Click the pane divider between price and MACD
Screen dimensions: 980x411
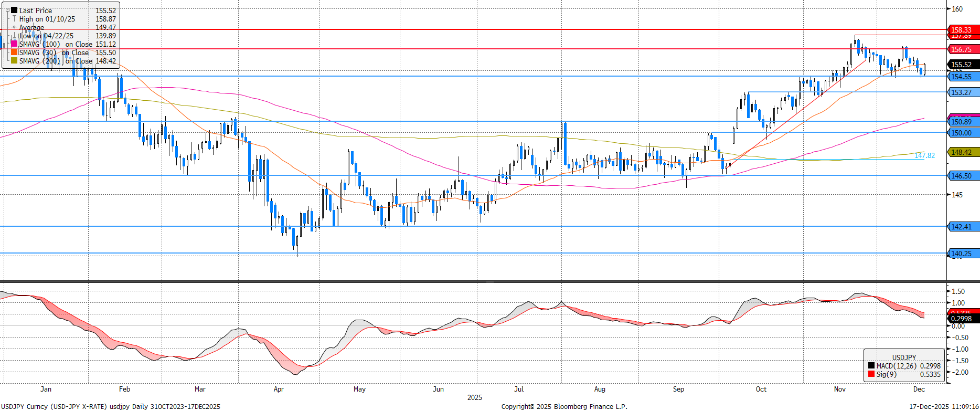[489, 282]
